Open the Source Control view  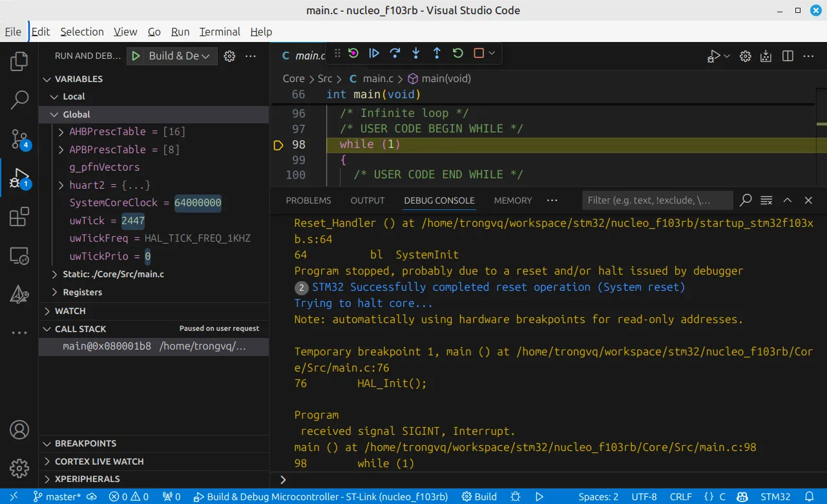click(19, 138)
